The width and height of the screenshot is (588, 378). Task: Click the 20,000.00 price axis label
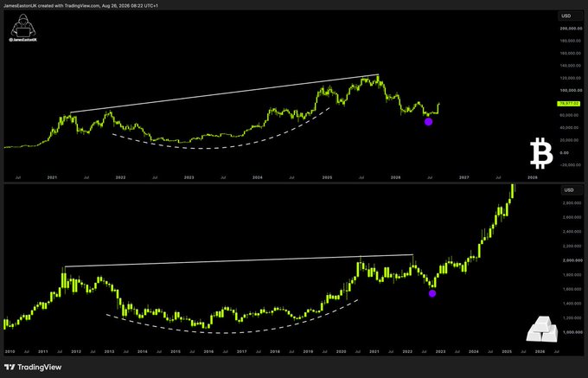pyautogui.click(x=571, y=140)
